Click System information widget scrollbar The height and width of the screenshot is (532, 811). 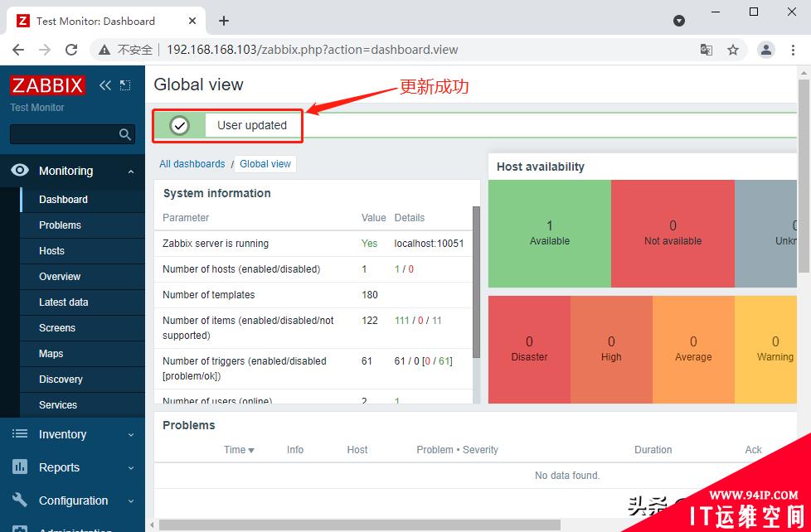[x=476, y=282]
